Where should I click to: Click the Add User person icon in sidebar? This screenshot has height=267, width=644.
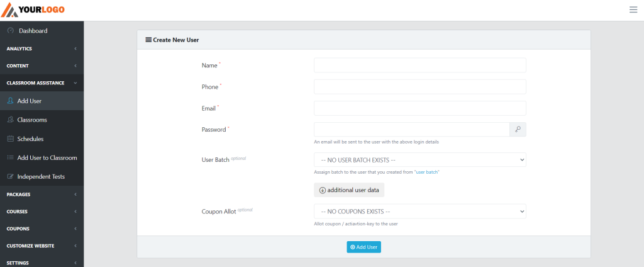pyautogui.click(x=11, y=101)
